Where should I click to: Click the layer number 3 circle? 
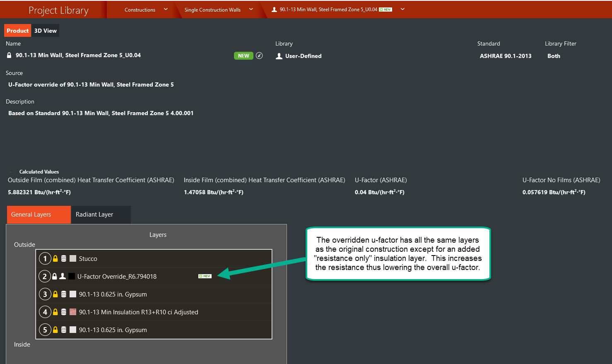[45, 294]
